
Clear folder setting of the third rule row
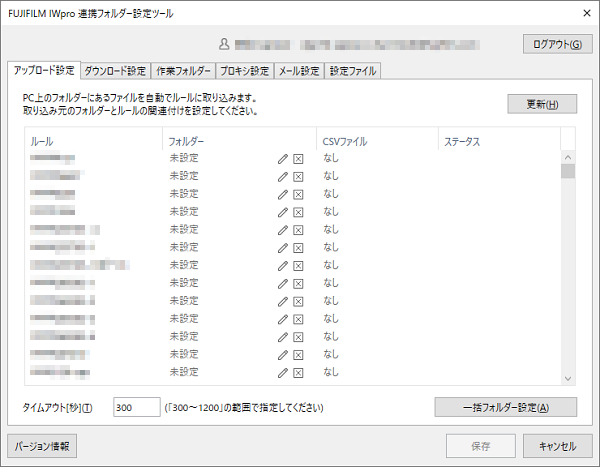(298, 194)
